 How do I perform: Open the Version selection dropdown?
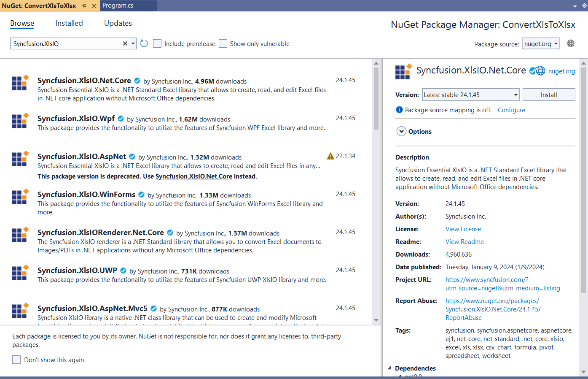516,95
